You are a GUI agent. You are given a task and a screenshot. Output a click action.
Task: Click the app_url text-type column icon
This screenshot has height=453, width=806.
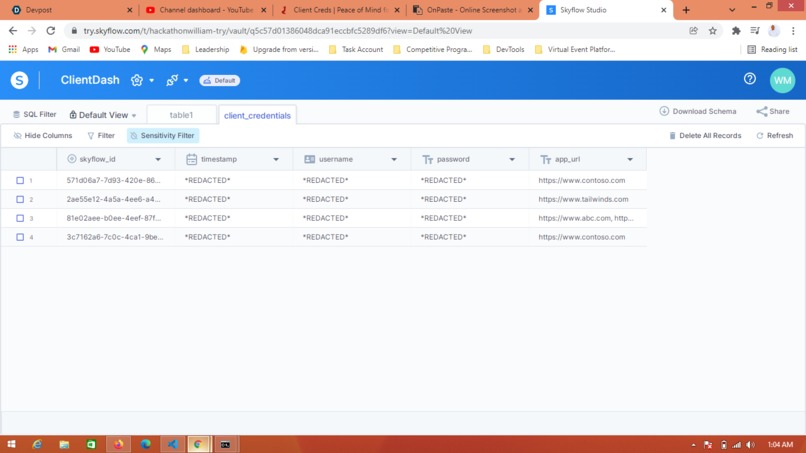point(546,160)
